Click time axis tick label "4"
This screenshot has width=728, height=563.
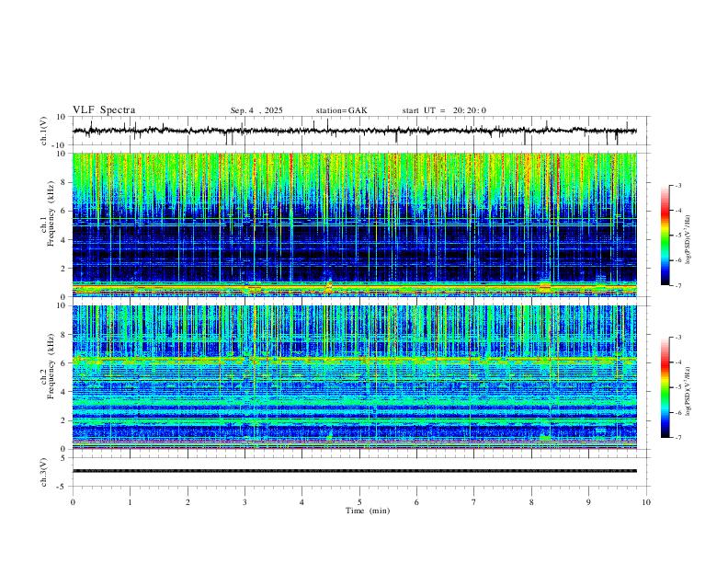pos(301,502)
